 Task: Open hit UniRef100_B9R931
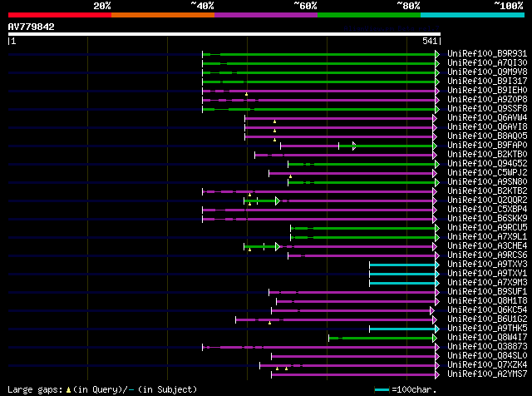click(x=487, y=54)
